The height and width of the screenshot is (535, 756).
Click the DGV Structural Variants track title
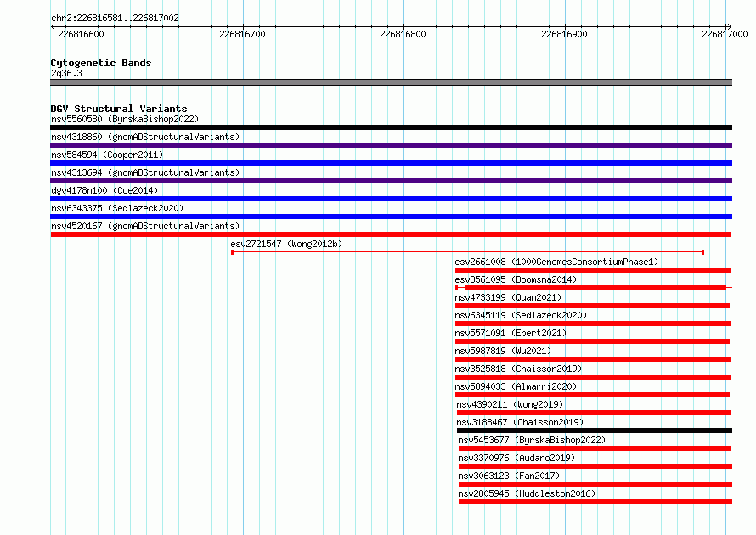[x=119, y=109]
